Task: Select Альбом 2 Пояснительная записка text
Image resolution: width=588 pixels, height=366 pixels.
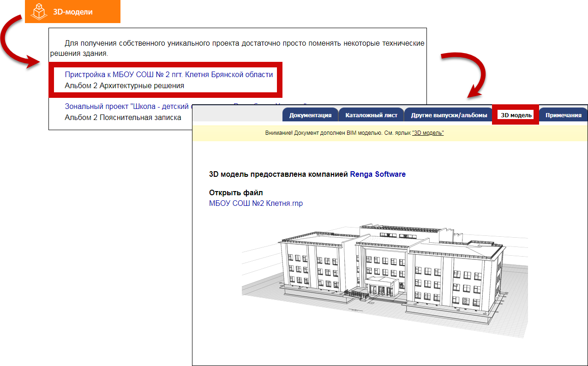Action: [123, 117]
